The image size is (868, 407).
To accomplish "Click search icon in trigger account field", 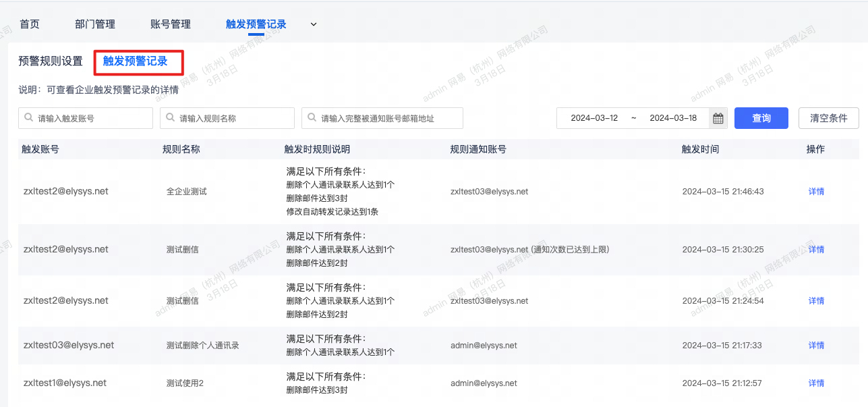I will point(28,117).
